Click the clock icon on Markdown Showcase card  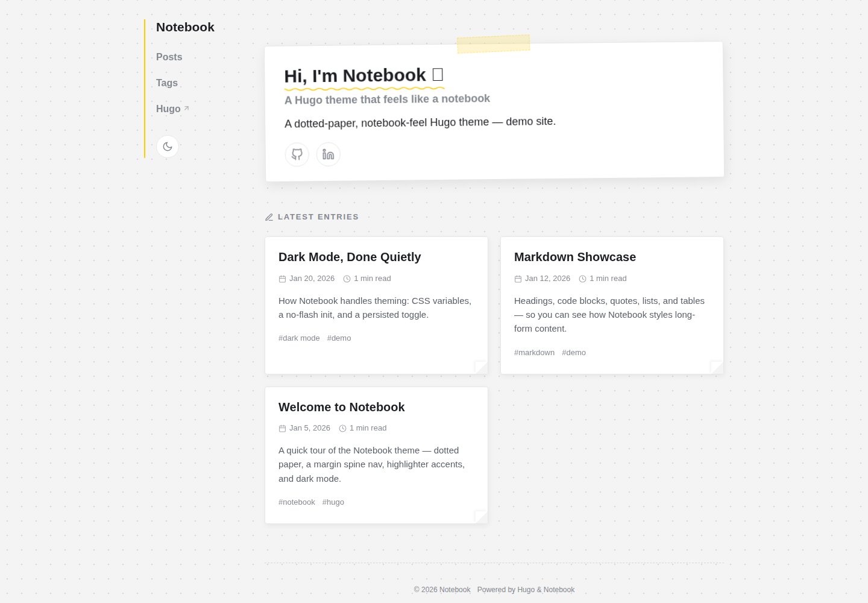click(582, 279)
